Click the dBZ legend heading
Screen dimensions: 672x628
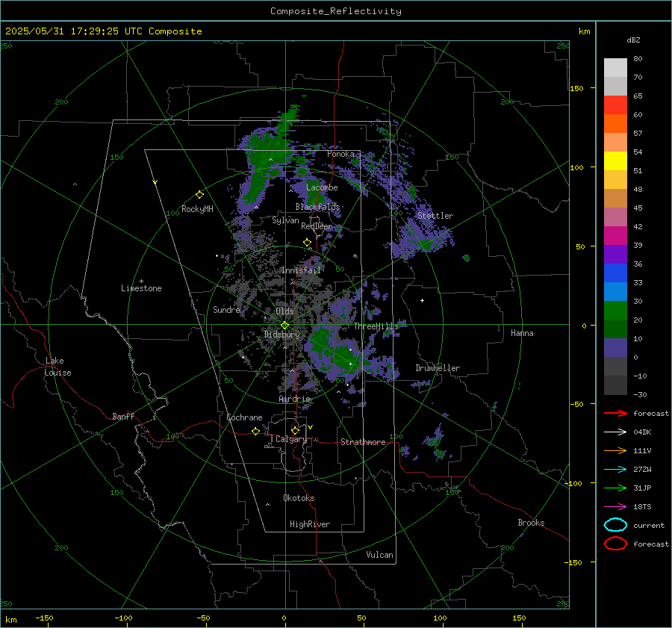633,40
